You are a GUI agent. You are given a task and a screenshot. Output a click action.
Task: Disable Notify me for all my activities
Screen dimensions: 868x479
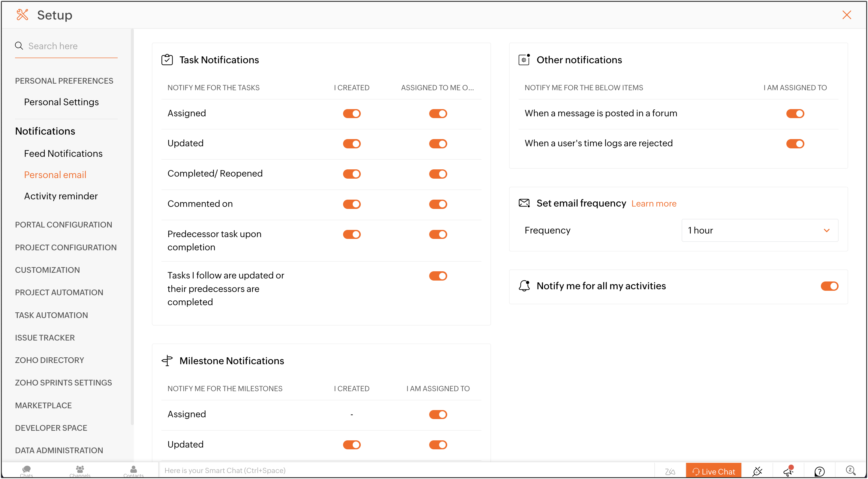click(x=829, y=286)
